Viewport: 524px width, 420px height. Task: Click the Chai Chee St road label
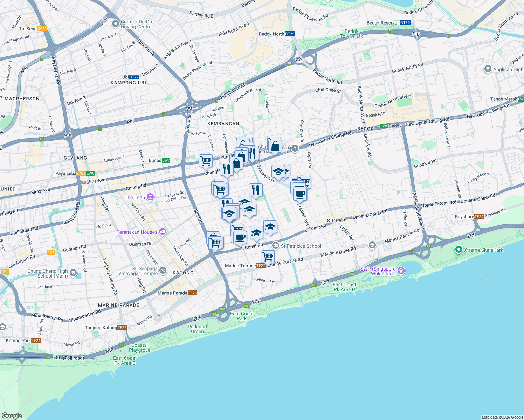328,90
